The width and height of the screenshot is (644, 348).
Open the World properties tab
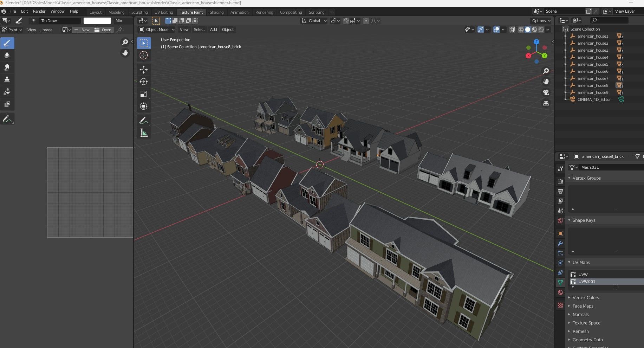click(x=560, y=221)
